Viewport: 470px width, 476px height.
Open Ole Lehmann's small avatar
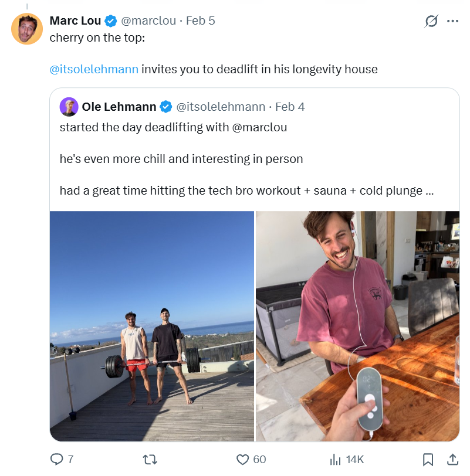69,107
